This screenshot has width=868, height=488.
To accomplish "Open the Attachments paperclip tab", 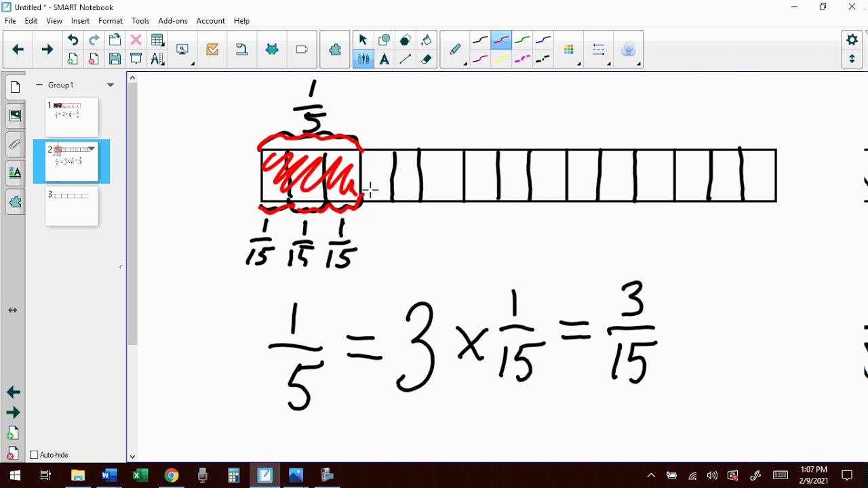I will [15, 144].
